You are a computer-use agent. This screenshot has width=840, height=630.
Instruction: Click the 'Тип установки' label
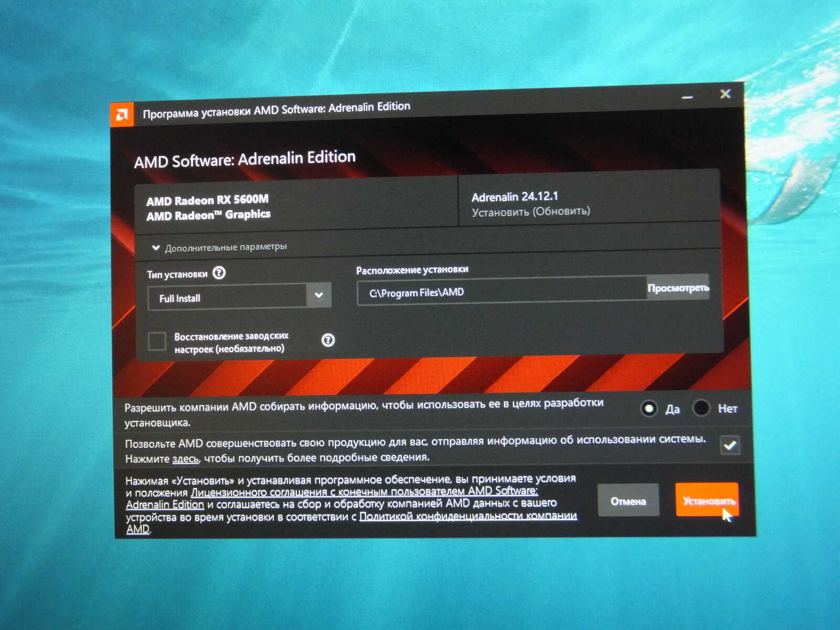(177, 274)
